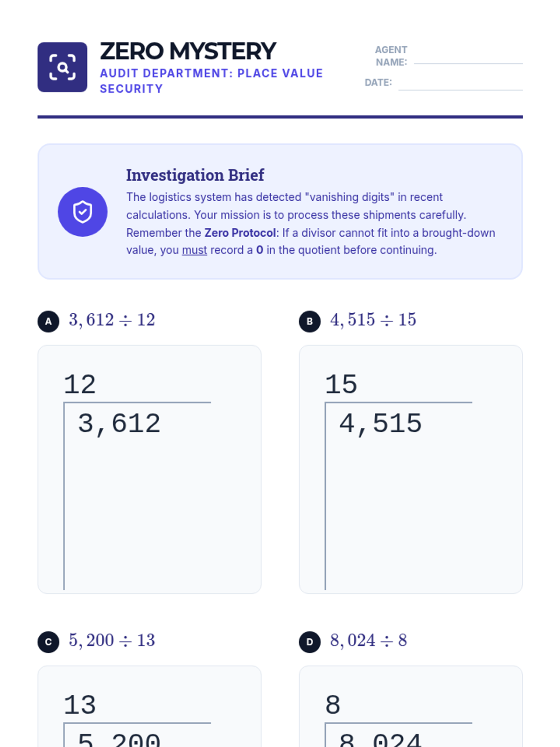This screenshot has width=560, height=747.
Task: Click the 8,024 ÷ 8 expression
Action: [x=368, y=641]
